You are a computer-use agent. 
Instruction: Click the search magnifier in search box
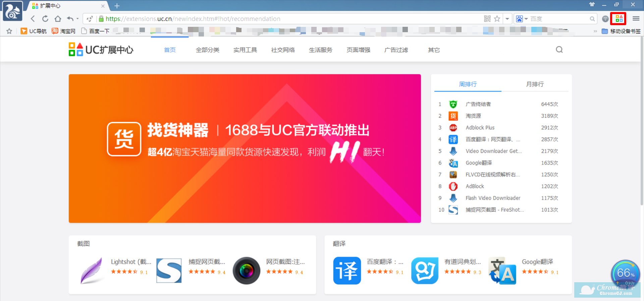point(592,19)
